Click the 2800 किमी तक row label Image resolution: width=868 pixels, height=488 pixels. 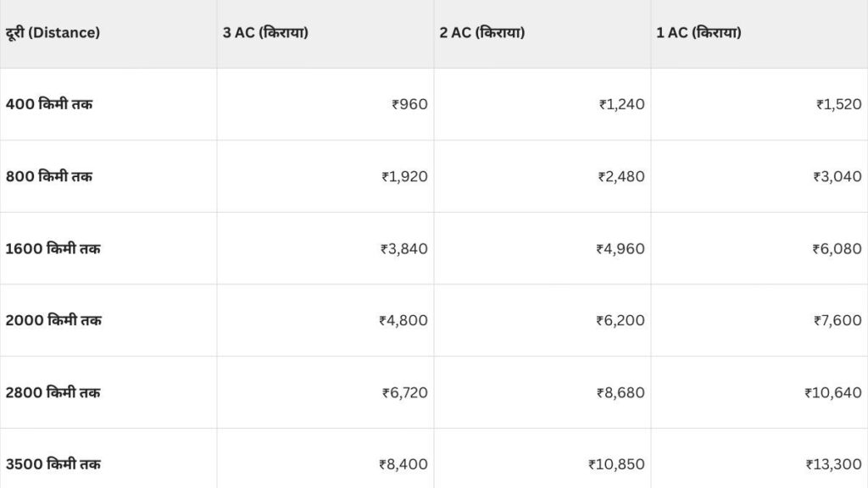(53, 393)
